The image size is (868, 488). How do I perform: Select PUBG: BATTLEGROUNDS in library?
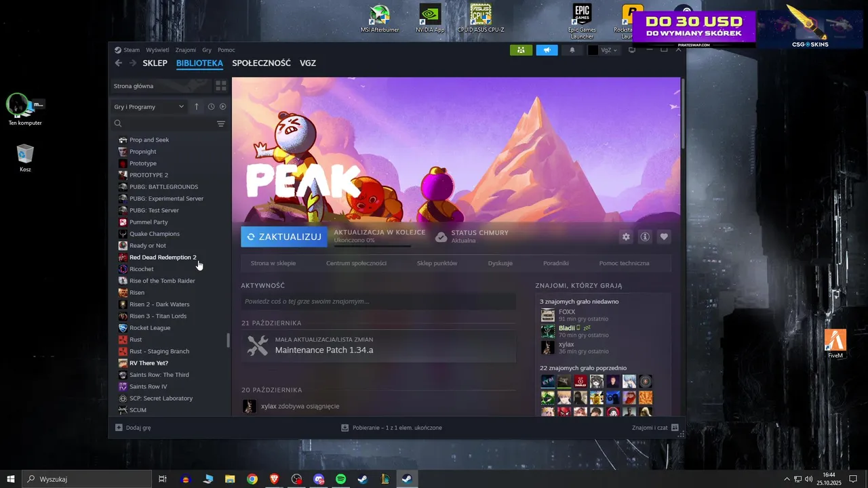(x=163, y=187)
